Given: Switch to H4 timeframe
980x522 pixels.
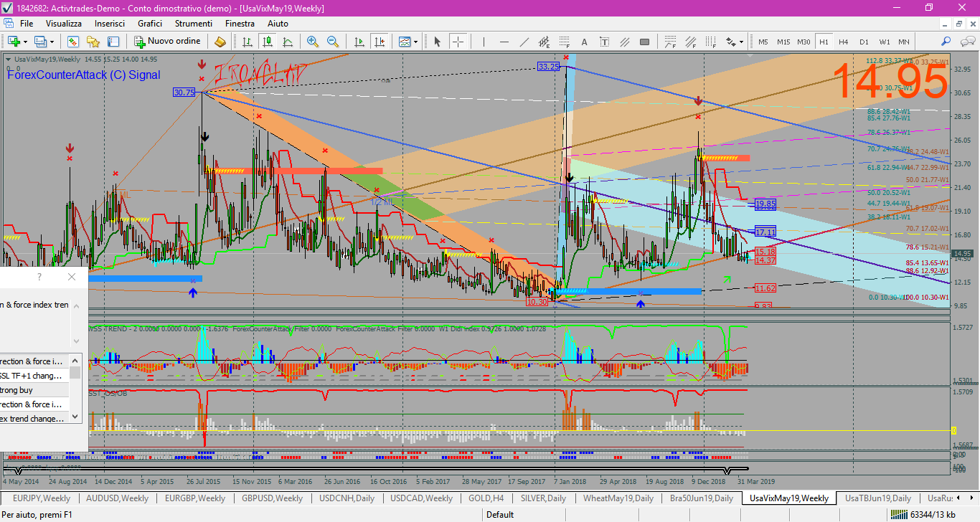Looking at the screenshot, I should tap(844, 42).
